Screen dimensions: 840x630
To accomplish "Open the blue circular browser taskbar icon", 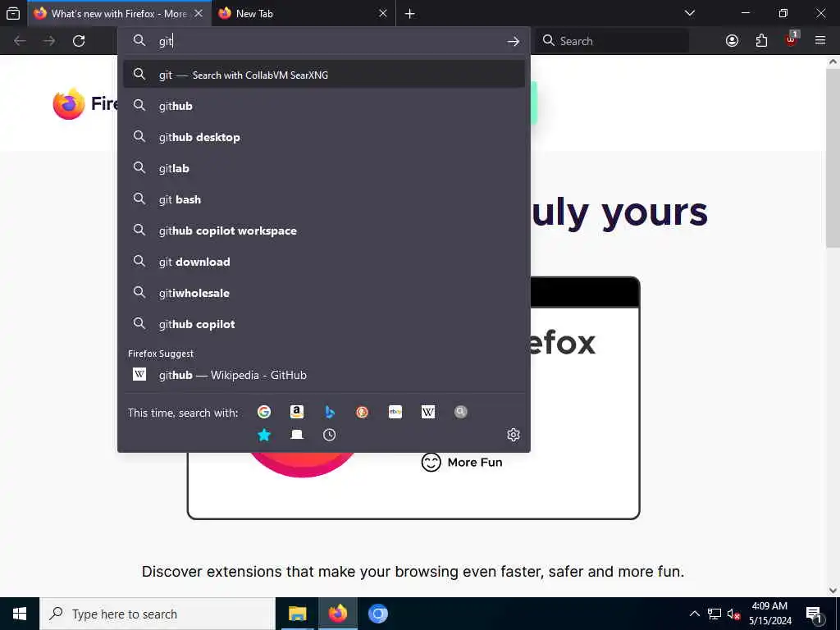I will point(377,614).
